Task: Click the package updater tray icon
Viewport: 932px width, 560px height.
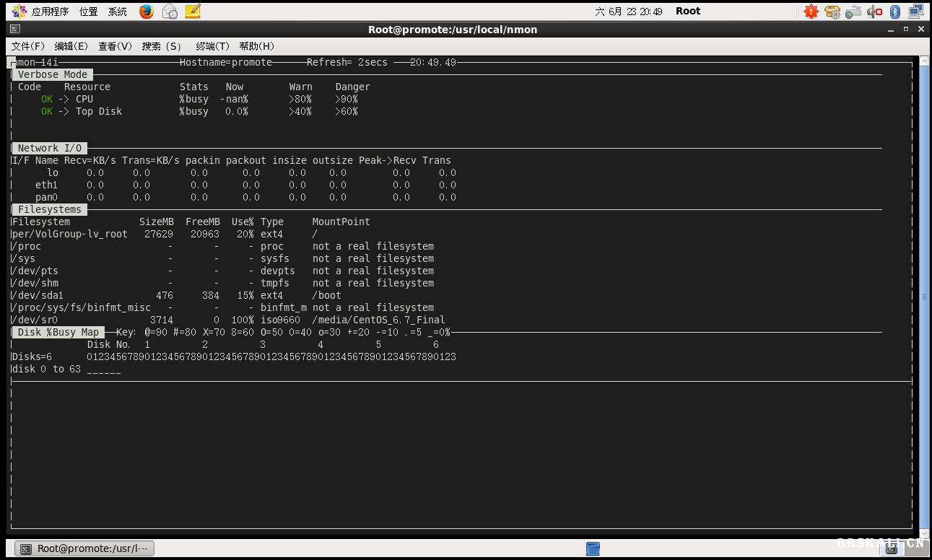Action: (832, 11)
